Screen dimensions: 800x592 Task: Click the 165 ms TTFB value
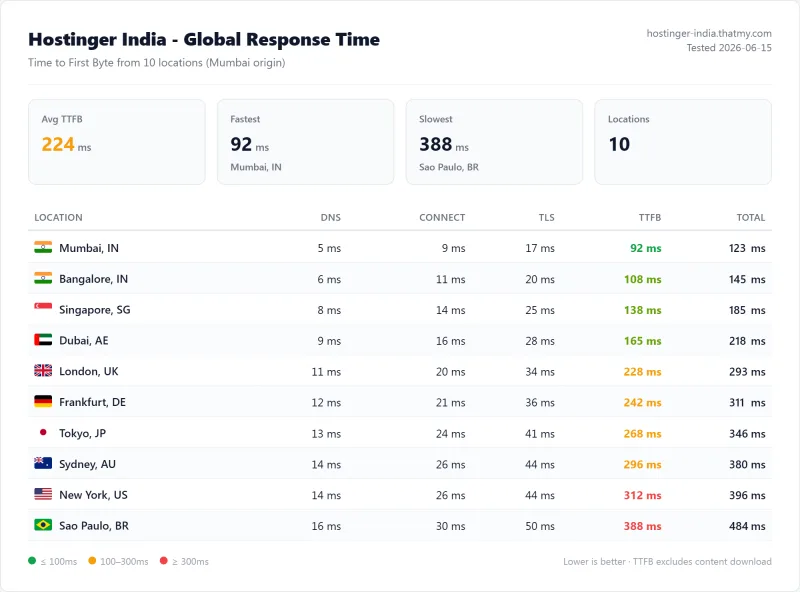[642, 340]
